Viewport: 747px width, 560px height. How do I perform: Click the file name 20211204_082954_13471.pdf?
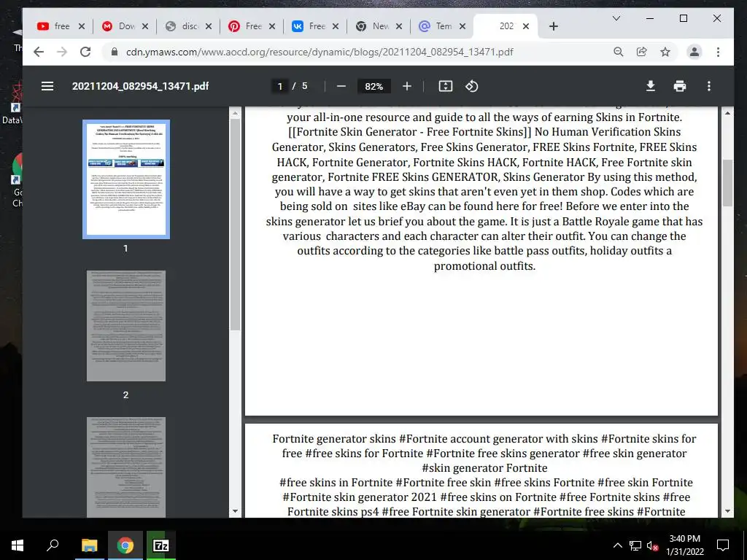click(140, 86)
